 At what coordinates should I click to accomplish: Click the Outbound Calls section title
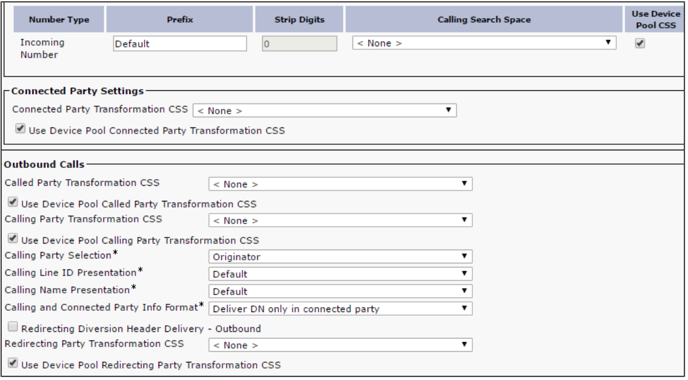pos(44,164)
